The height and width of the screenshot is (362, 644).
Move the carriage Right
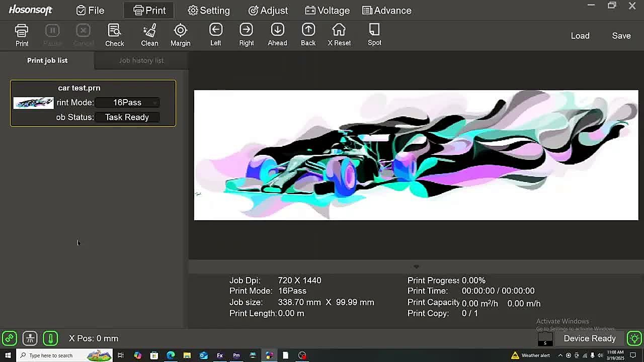pyautogui.click(x=247, y=35)
